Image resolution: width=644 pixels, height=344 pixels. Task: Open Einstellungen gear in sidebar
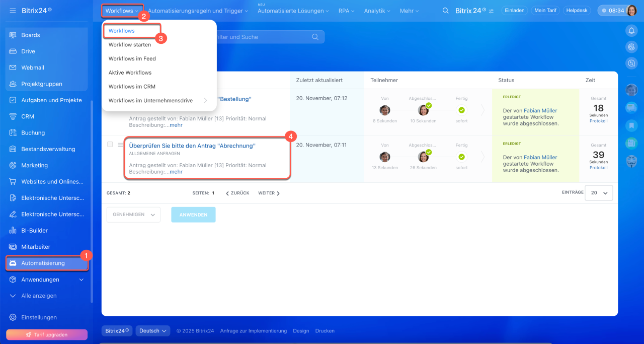13,317
